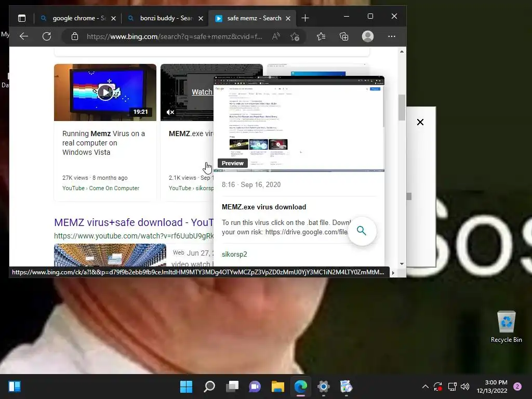Open taskbar Search

[209, 387]
